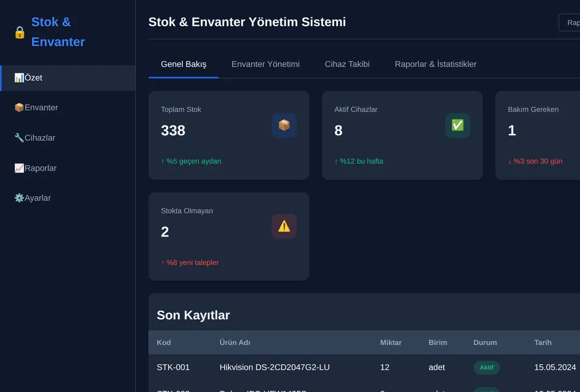
Task: Click the %3 son 30 gün trend text
Action: click(x=535, y=161)
